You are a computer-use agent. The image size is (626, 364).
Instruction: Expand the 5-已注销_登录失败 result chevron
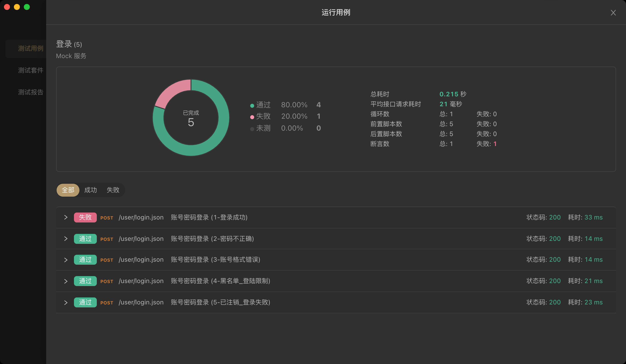point(66,303)
